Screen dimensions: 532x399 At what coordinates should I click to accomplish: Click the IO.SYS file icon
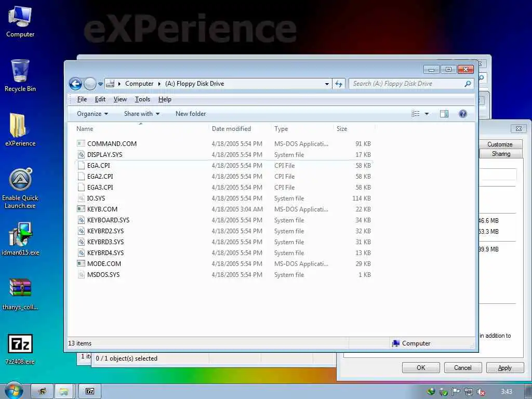coord(81,198)
